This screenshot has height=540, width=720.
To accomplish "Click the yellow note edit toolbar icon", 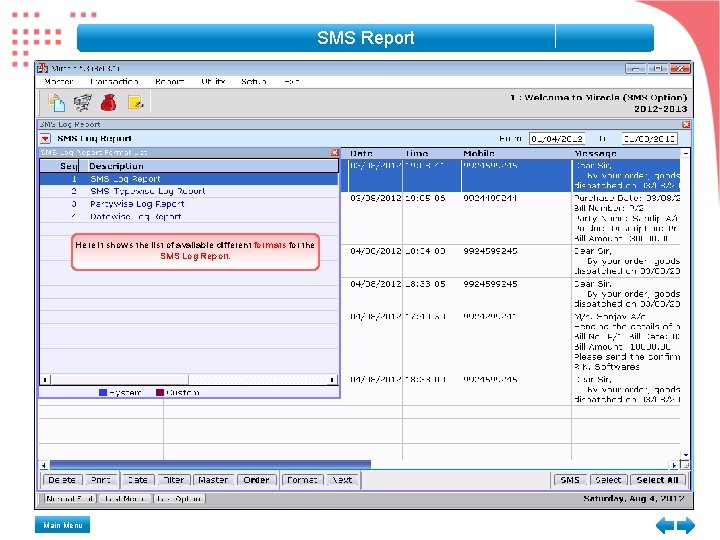I will [135, 102].
